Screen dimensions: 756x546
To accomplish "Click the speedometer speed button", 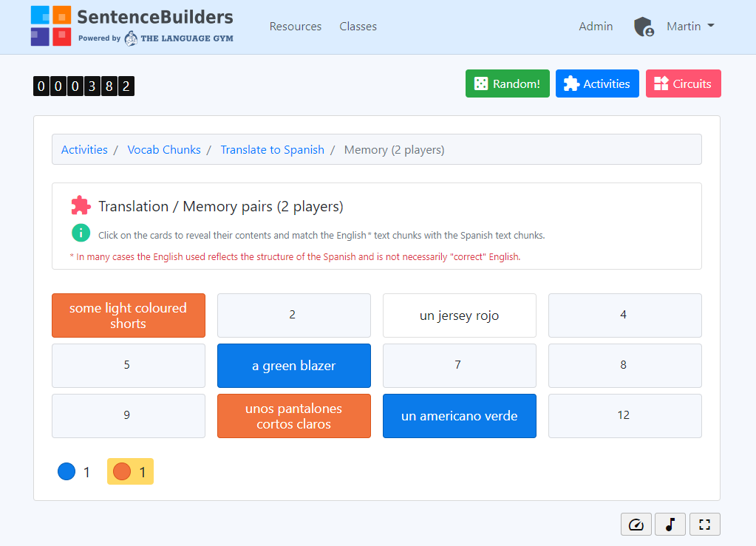I will (x=636, y=525).
